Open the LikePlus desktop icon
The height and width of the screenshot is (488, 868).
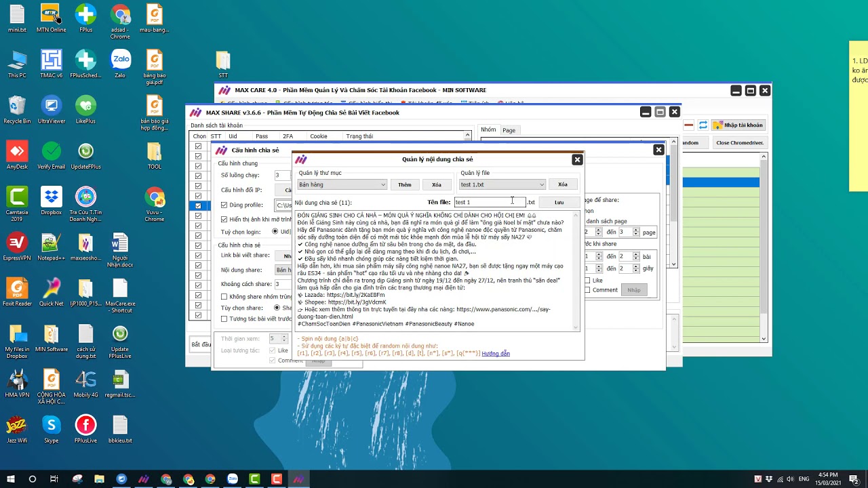pos(85,108)
